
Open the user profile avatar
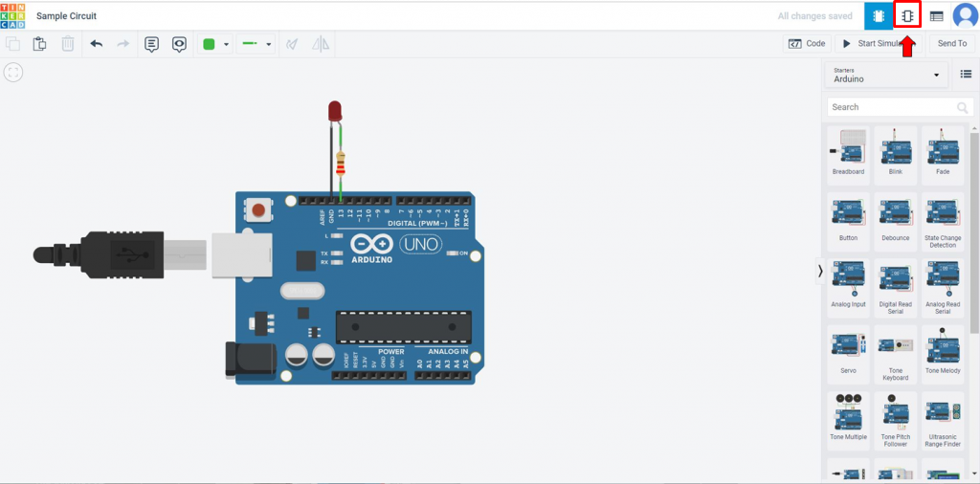point(965,15)
